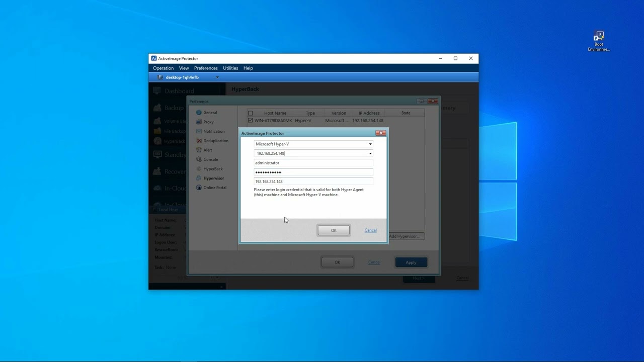
Task: Click the Version column header
Action: point(339,113)
